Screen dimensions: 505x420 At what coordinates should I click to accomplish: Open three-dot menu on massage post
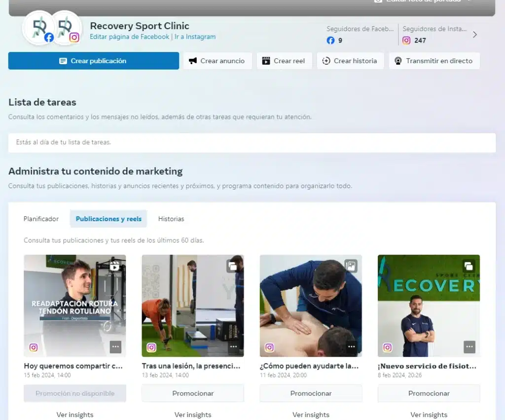(351, 347)
